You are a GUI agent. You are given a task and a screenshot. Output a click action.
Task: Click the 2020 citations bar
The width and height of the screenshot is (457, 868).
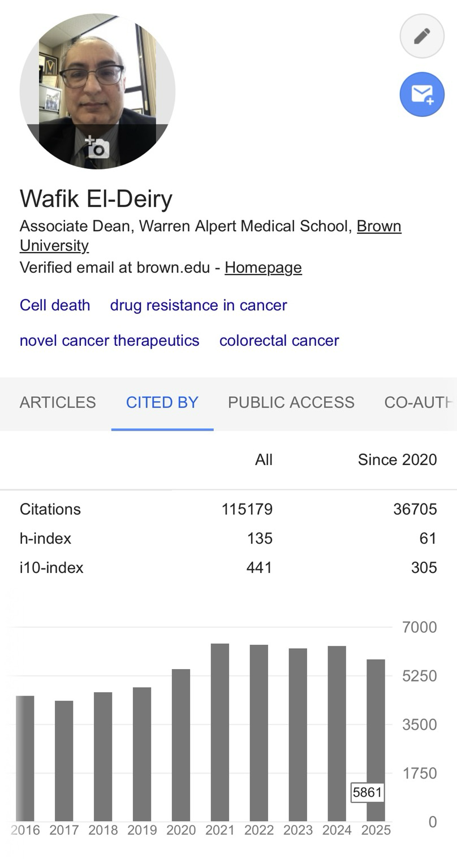coord(181,745)
